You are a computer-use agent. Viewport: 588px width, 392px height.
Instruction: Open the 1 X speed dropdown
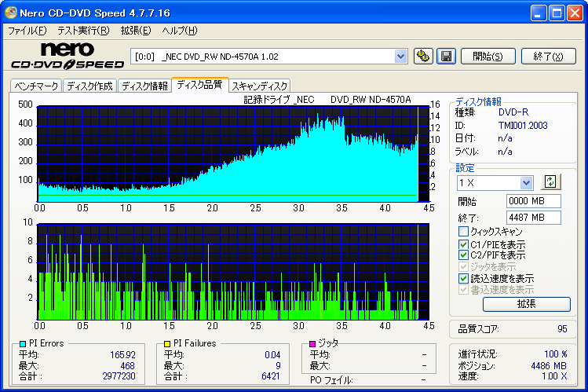(x=526, y=183)
